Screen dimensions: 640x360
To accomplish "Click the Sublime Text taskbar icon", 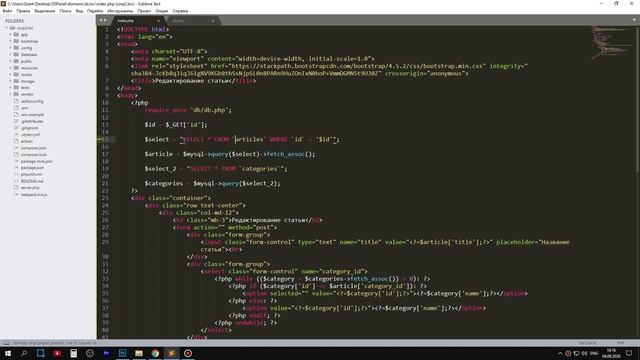I will pyautogui.click(x=171, y=353).
